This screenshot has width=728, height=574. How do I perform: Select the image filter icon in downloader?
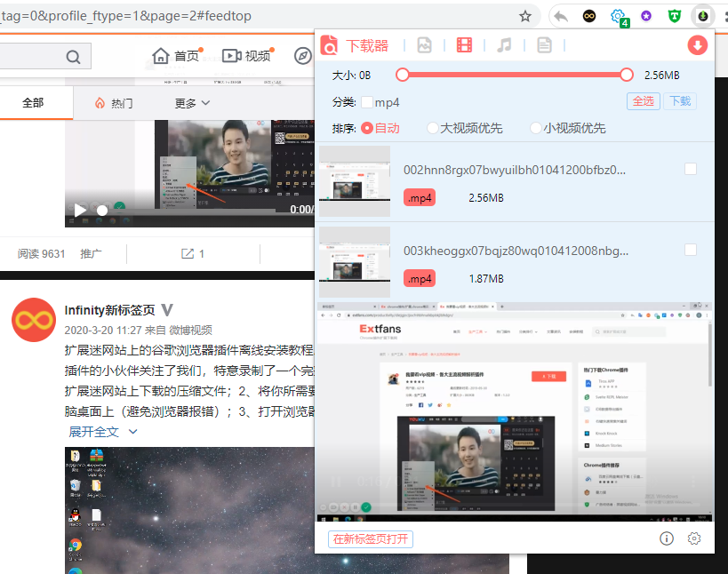pyautogui.click(x=425, y=45)
